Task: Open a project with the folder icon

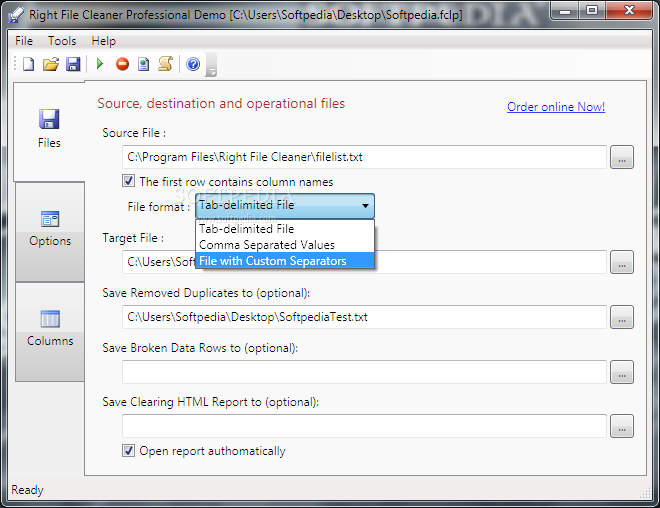Action: pos(51,64)
